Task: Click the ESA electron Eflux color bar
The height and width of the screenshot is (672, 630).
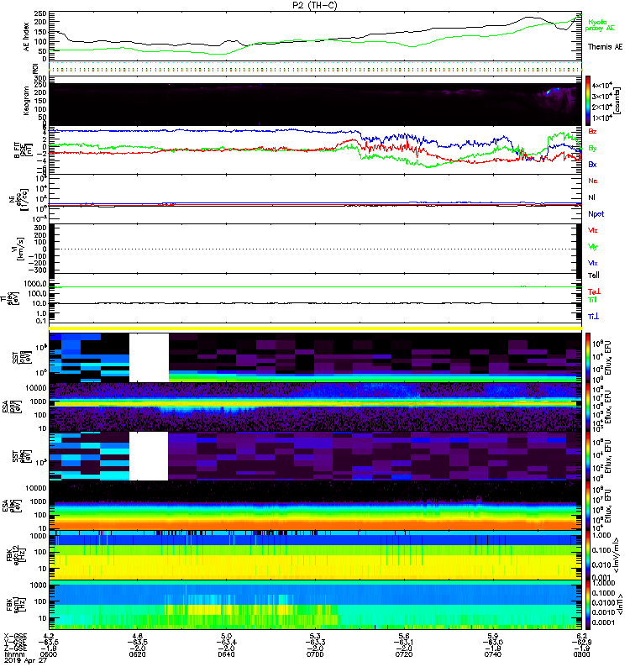Action: coord(588,506)
